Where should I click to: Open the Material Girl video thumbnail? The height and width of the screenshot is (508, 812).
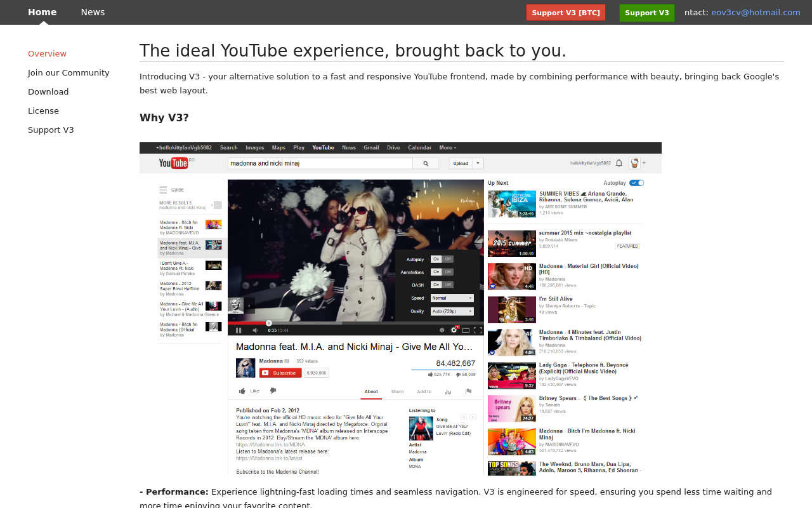click(x=512, y=276)
